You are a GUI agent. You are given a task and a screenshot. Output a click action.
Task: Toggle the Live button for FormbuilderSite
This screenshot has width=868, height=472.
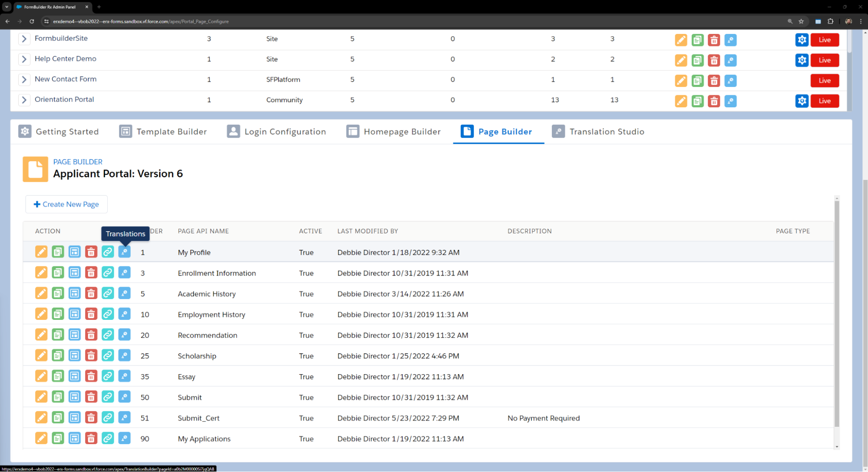pos(824,40)
